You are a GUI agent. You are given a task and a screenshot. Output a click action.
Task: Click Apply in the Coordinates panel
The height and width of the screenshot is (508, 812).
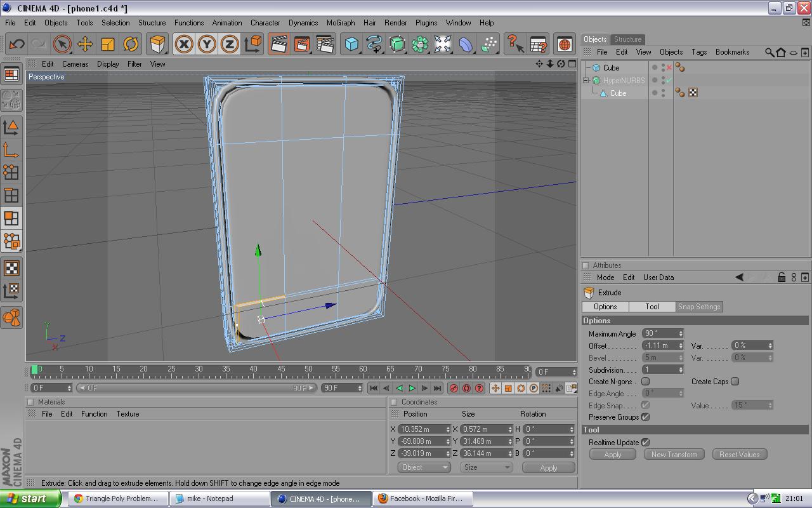point(548,467)
